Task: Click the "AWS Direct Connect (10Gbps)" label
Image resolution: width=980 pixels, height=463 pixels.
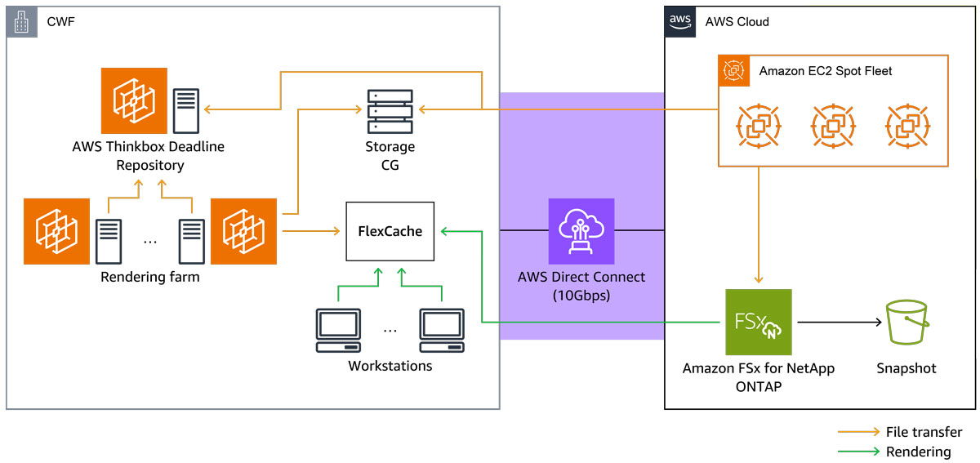Action: click(x=581, y=286)
